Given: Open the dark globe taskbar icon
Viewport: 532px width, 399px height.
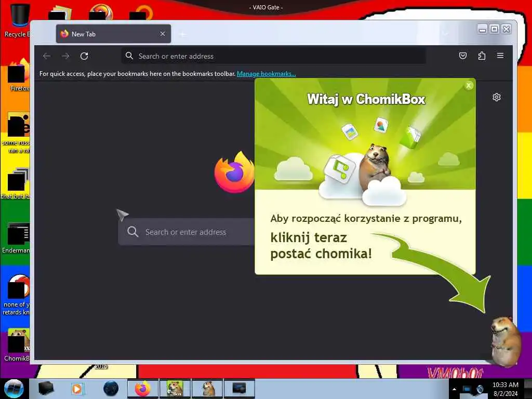Looking at the screenshot, I should click(x=111, y=389).
